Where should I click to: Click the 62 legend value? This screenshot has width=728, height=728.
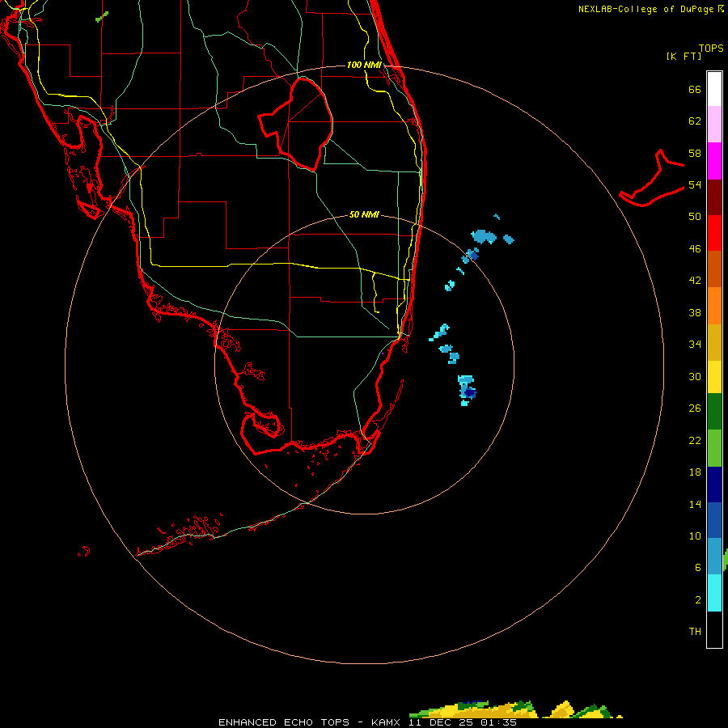tap(695, 121)
